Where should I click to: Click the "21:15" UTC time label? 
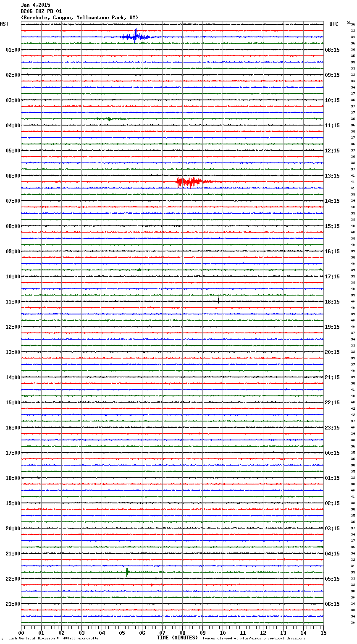[332, 377]
